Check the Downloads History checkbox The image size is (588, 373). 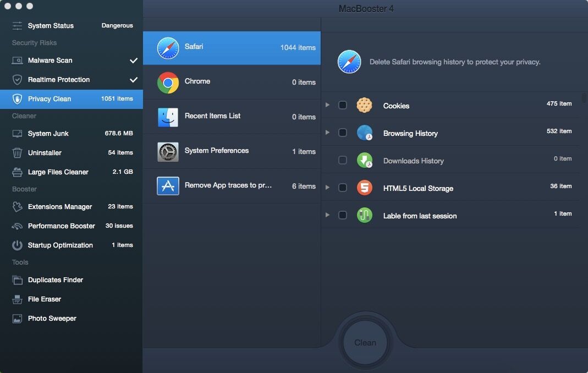coord(342,160)
